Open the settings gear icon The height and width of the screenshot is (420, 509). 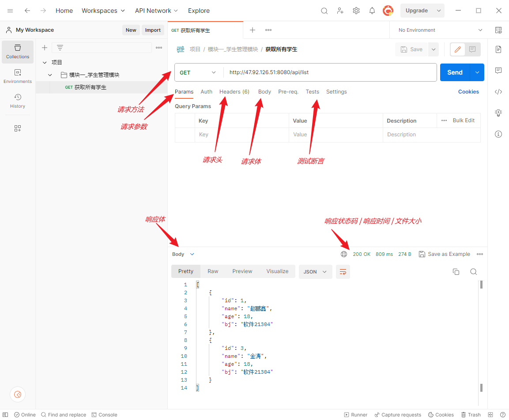[x=356, y=11]
